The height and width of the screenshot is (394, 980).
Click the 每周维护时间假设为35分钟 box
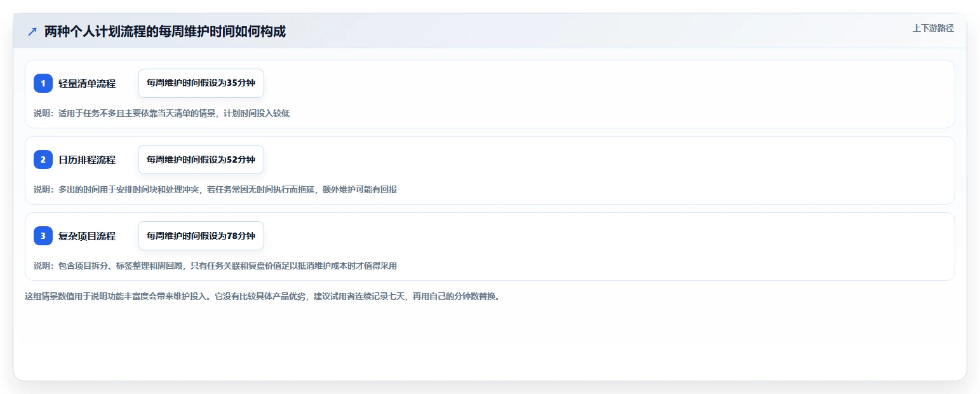[201, 83]
